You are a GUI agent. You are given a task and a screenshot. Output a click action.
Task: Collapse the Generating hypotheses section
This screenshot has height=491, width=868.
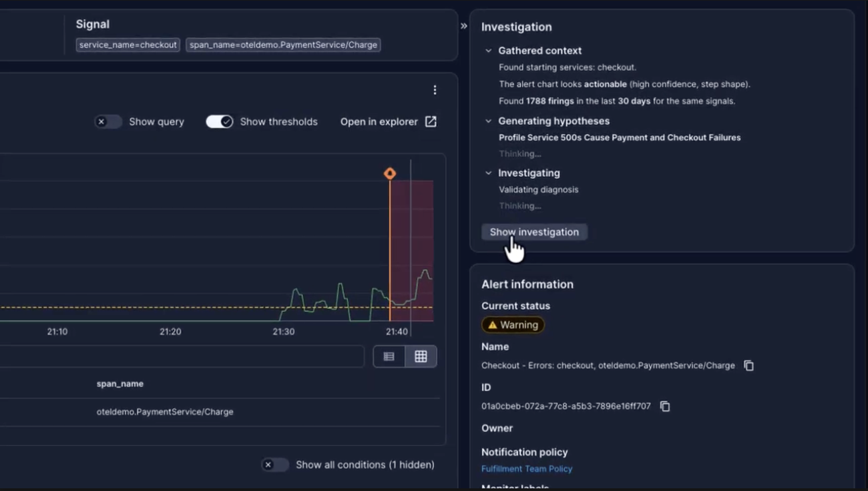pos(488,121)
